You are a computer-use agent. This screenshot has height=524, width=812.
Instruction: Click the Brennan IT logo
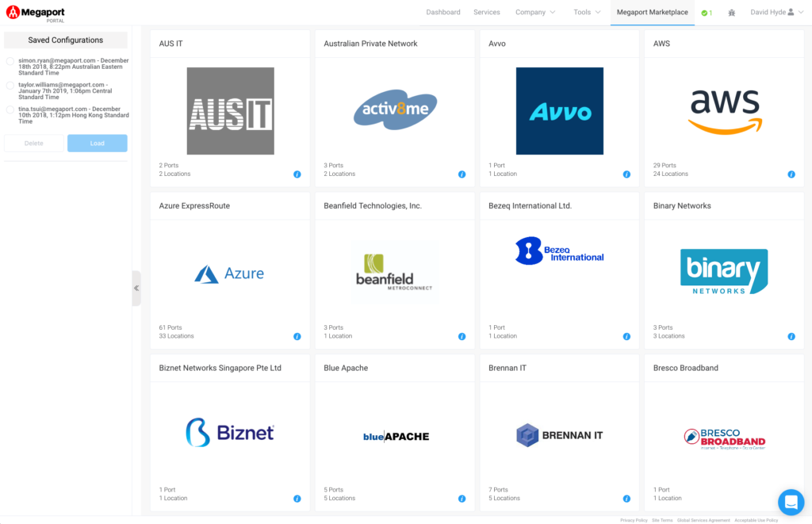pos(559,435)
